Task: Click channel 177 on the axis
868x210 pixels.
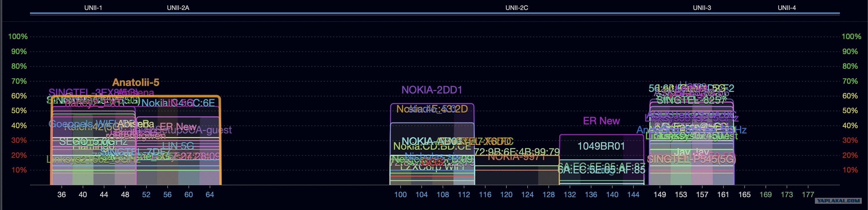Action: tap(808, 194)
